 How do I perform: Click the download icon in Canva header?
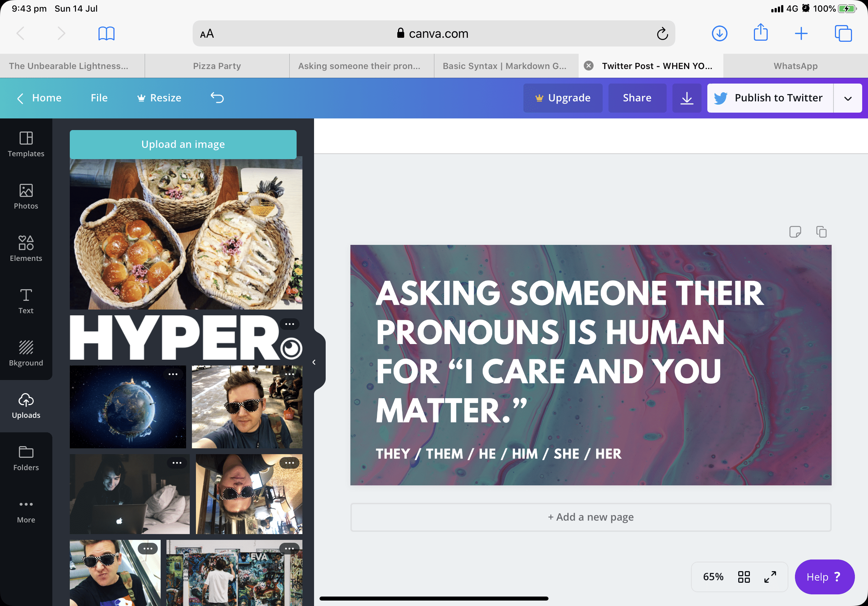click(687, 98)
